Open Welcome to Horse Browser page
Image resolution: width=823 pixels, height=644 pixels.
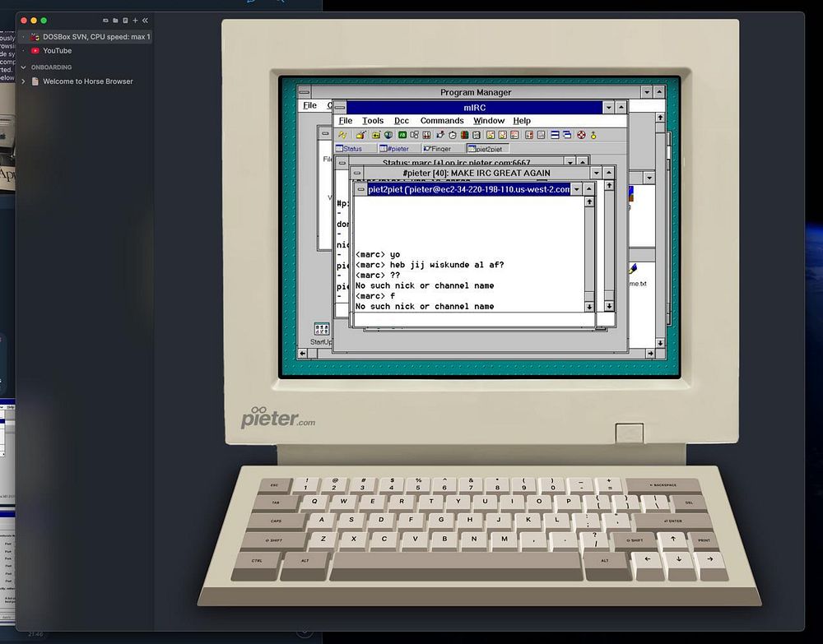point(88,81)
